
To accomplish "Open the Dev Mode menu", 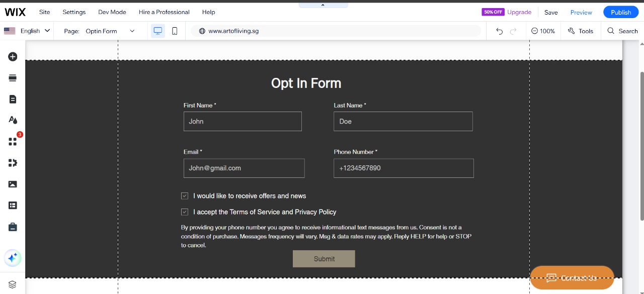I will (x=112, y=12).
